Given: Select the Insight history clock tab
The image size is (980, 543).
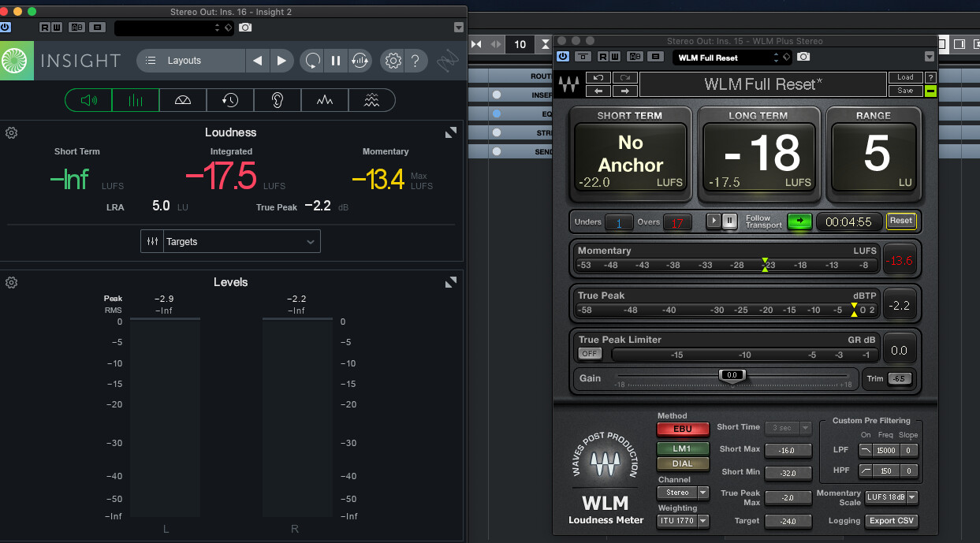Looking at the screenshot, I should tap(230, 100).
